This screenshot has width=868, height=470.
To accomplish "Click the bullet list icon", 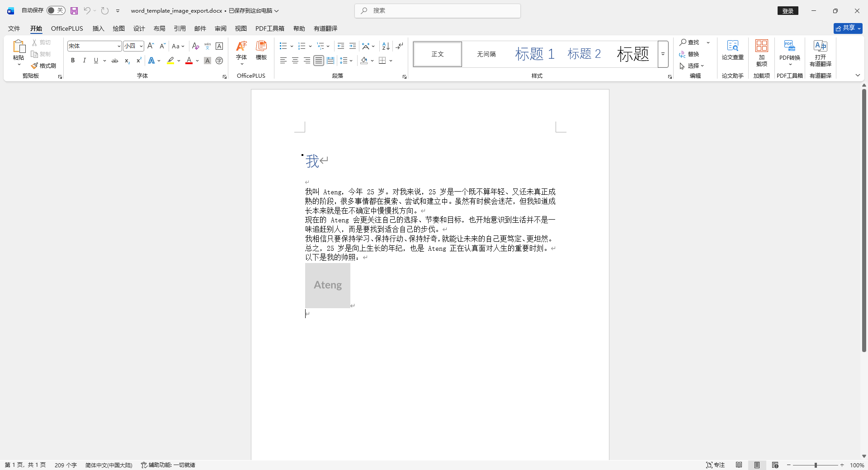I will click(283, 46).
